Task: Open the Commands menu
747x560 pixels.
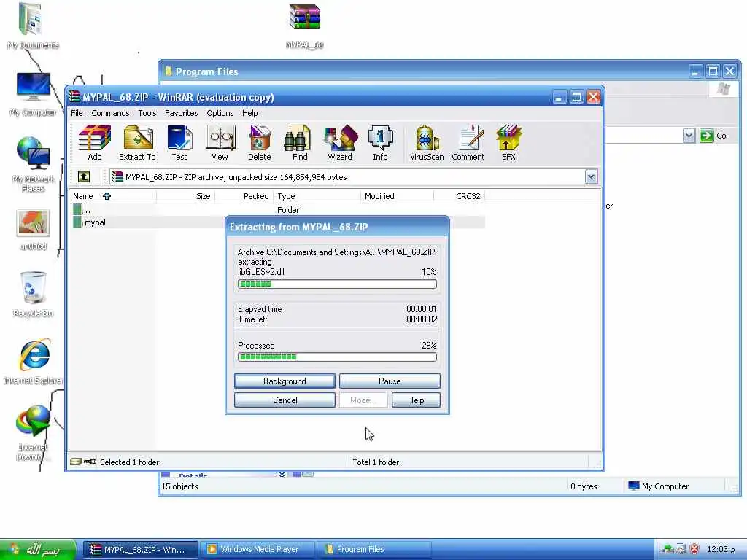Action: (110, 113)
